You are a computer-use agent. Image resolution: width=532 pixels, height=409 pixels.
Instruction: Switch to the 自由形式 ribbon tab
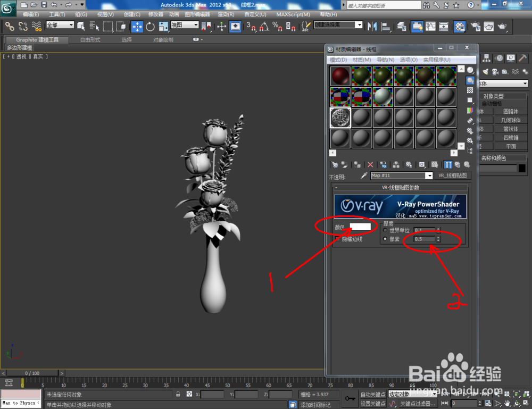(90, 40)
